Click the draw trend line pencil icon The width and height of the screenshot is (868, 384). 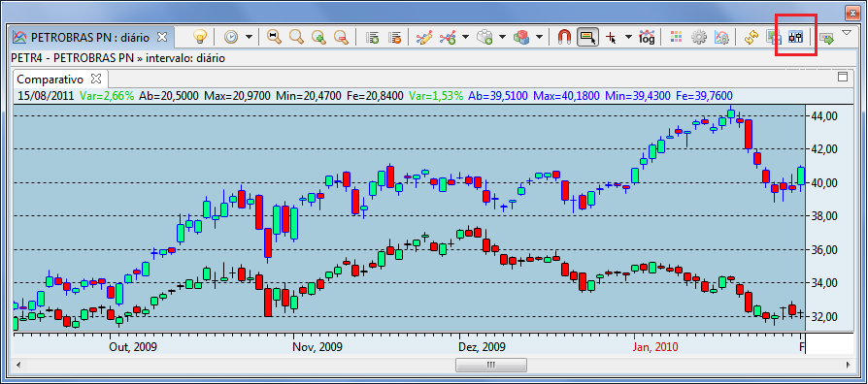pos(423,37)
